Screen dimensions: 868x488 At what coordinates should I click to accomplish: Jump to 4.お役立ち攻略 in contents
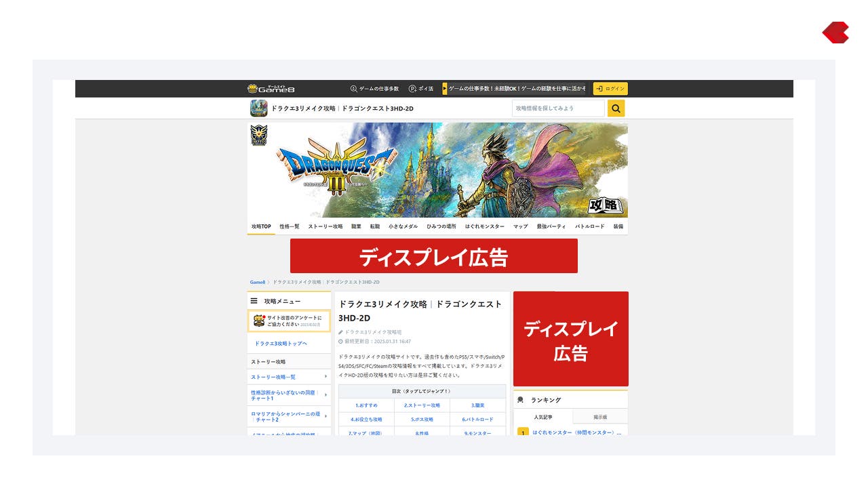click(367, 419)
